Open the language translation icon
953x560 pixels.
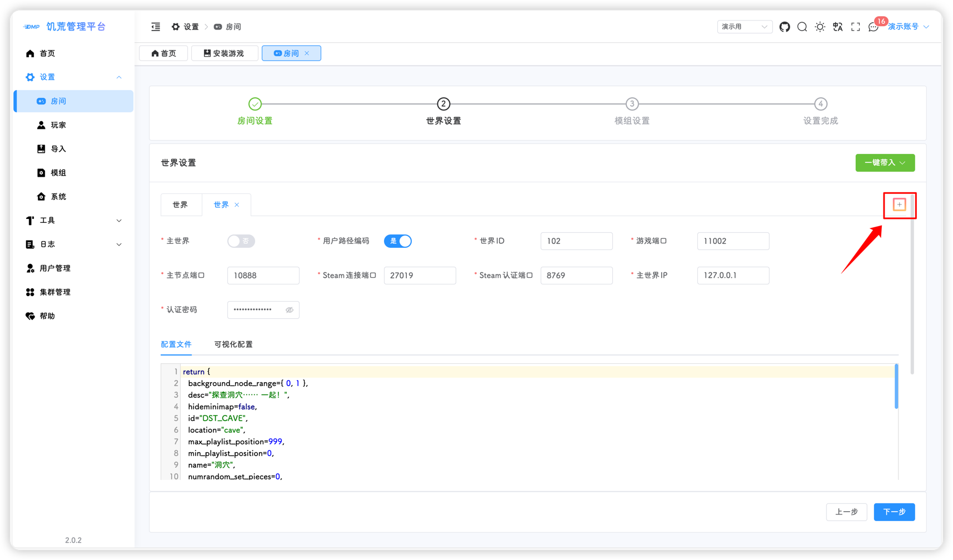(837, 27)
